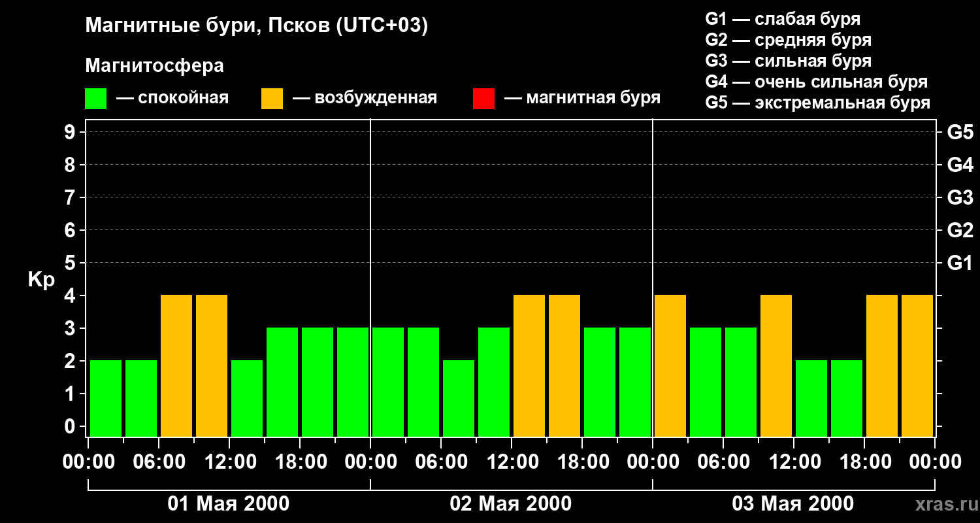Screen dimensions: 980x523
Task: Click the '03 Мая 2000' date label
Action: click(793, 504)
